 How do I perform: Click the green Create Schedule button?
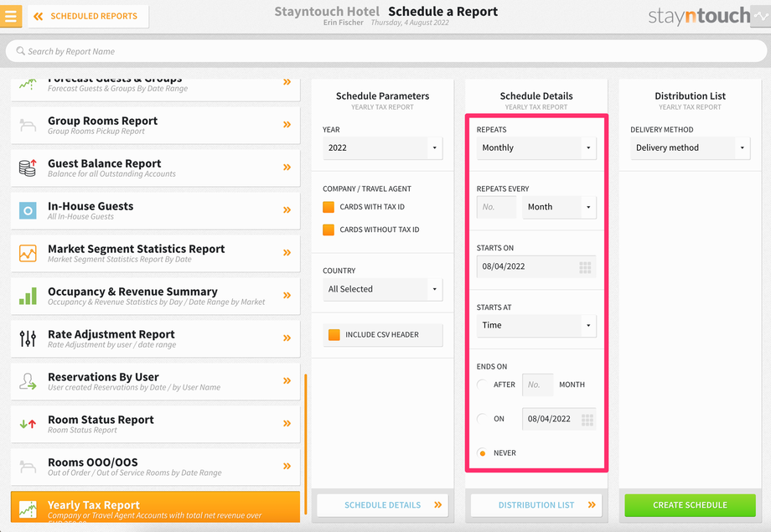(690, 505)
